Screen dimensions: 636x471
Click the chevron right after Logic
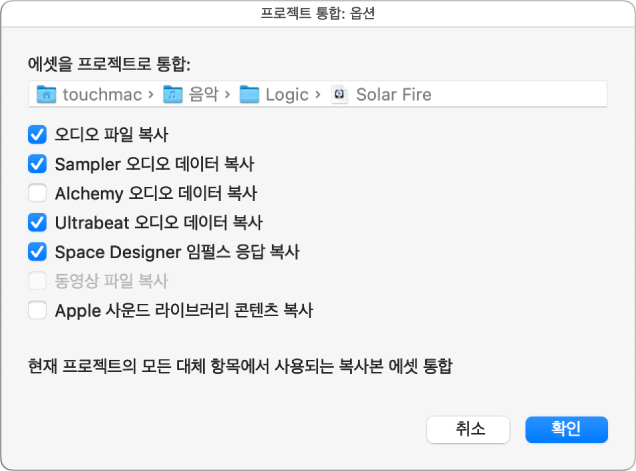[x=317, y=95]
